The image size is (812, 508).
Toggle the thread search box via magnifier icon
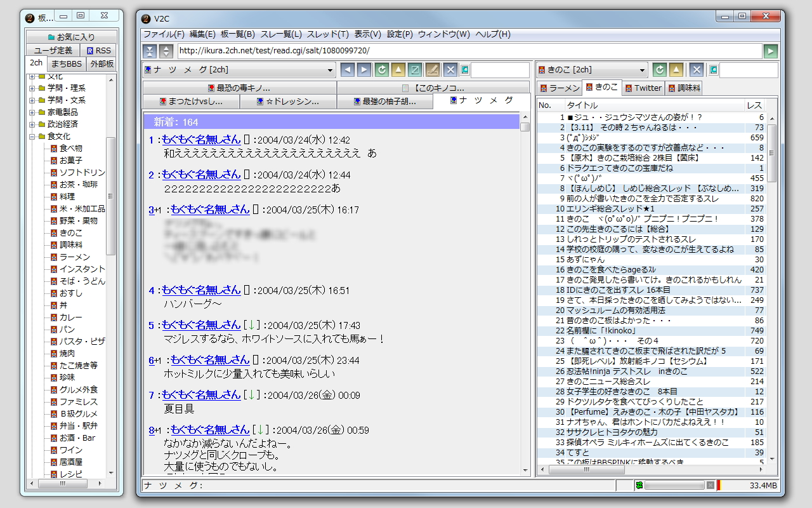(x=464, y=70)
